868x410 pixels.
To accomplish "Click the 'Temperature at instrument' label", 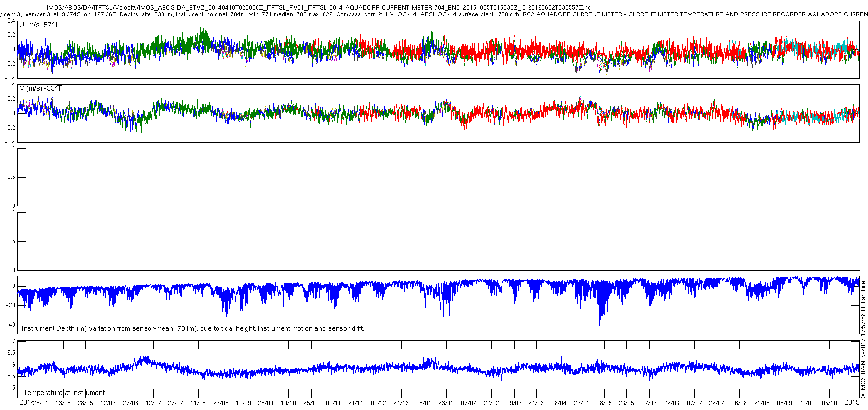I will point(64,393).
